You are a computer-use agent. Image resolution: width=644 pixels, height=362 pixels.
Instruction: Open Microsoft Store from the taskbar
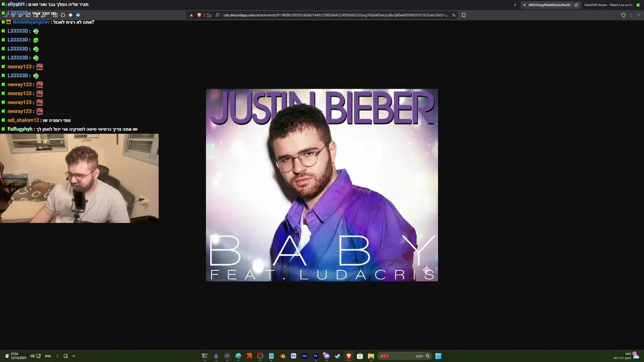360,356
